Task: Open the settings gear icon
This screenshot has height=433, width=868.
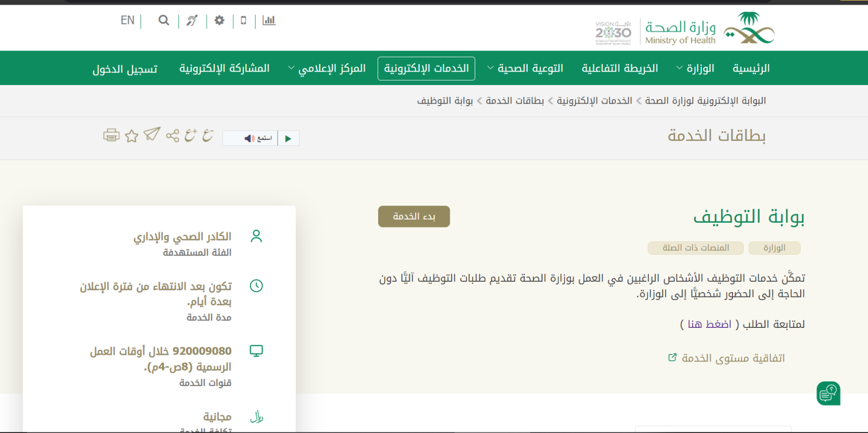Action: (219, 21)
